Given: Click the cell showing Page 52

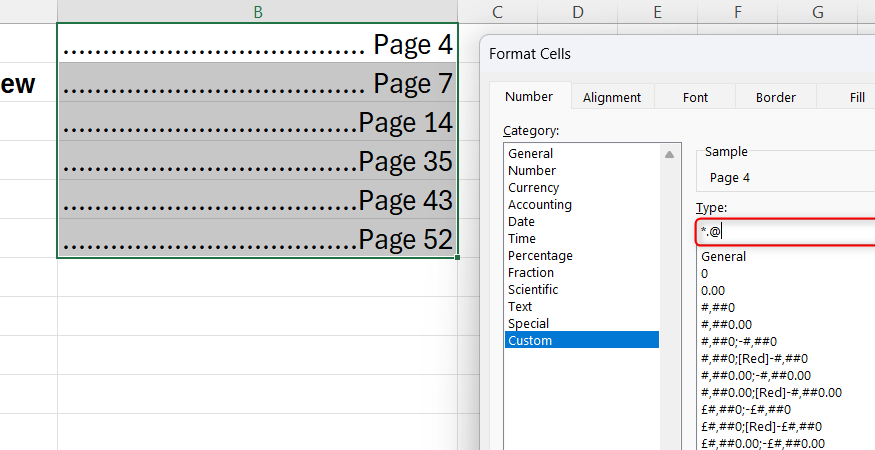Looking at the screenshot, I should click(x=257, y=238).
